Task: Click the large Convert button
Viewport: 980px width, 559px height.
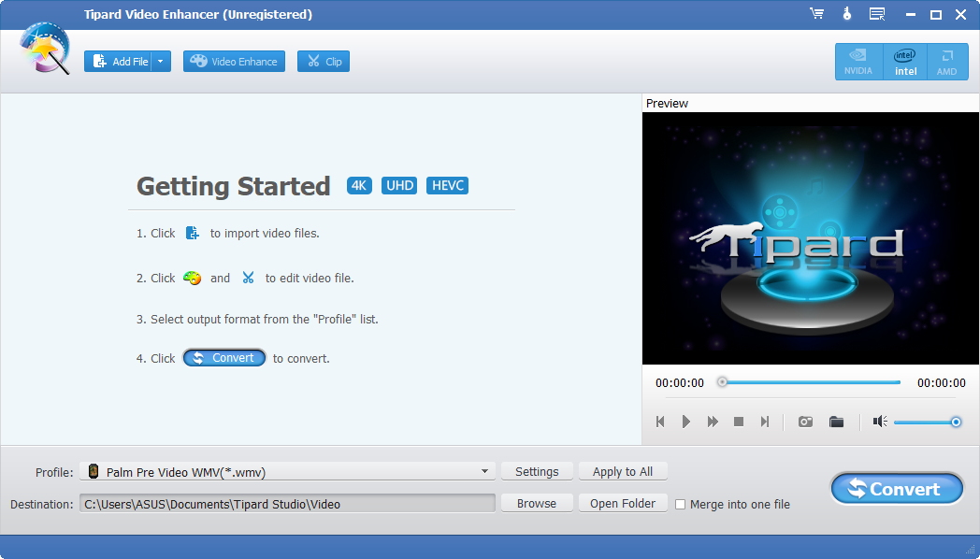Action: point(897,488)
